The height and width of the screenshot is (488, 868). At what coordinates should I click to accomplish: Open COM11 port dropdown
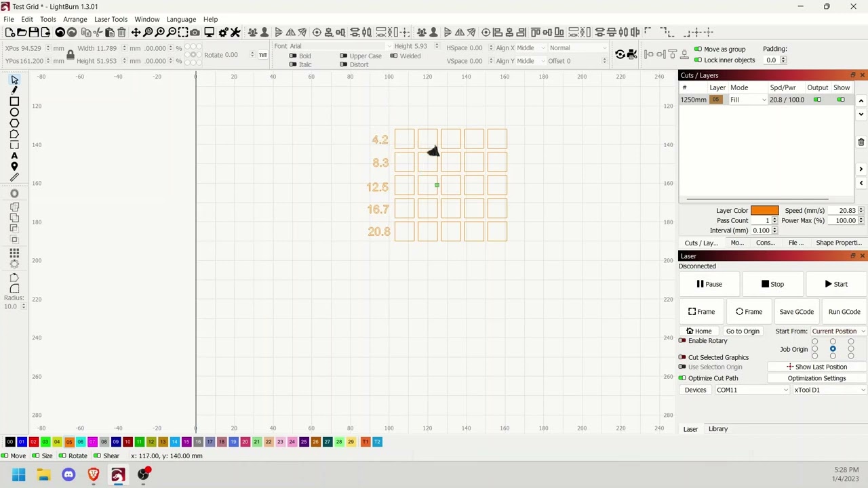coord(752,390)
